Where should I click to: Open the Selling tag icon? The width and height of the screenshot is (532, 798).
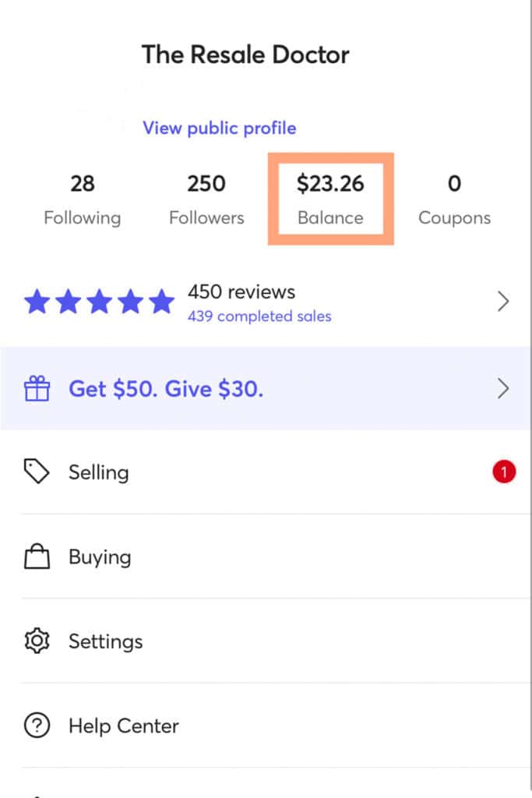[37, 471]
